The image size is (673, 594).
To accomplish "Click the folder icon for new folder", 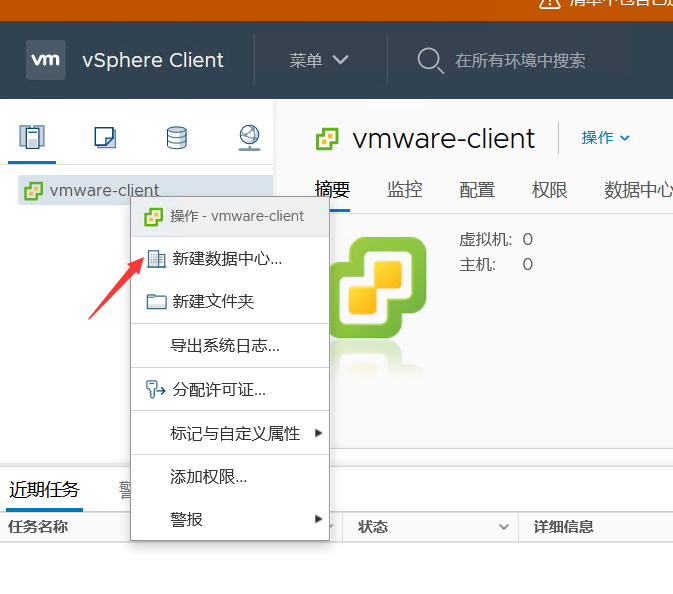I will point(156,302).
